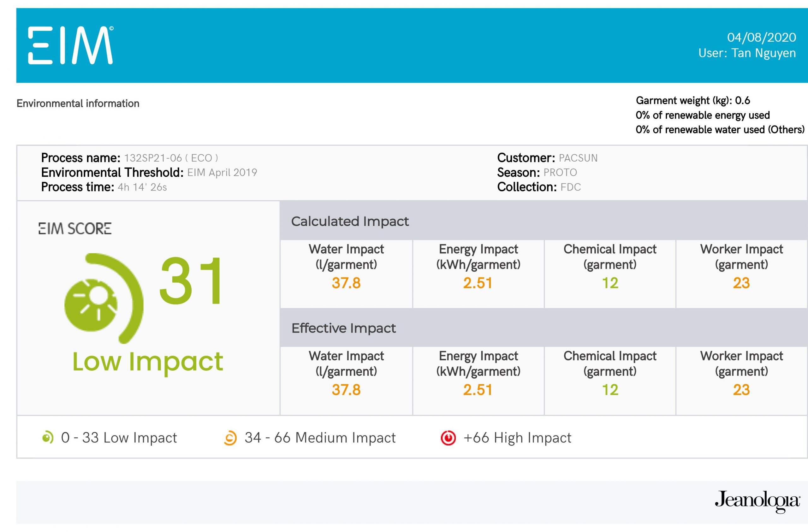Click the User: Tan Nguyen text

pos(747,53)
